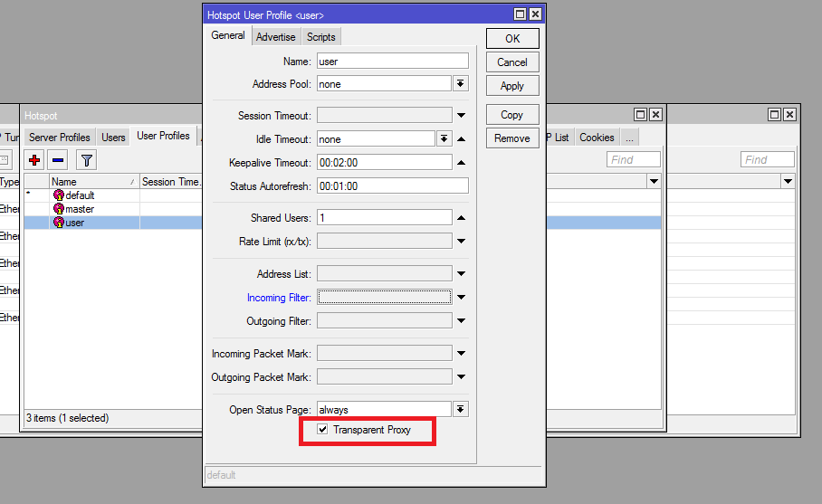
Task: Collapse the Keepalive Timeout field
Action: click(x=462, y=162)
